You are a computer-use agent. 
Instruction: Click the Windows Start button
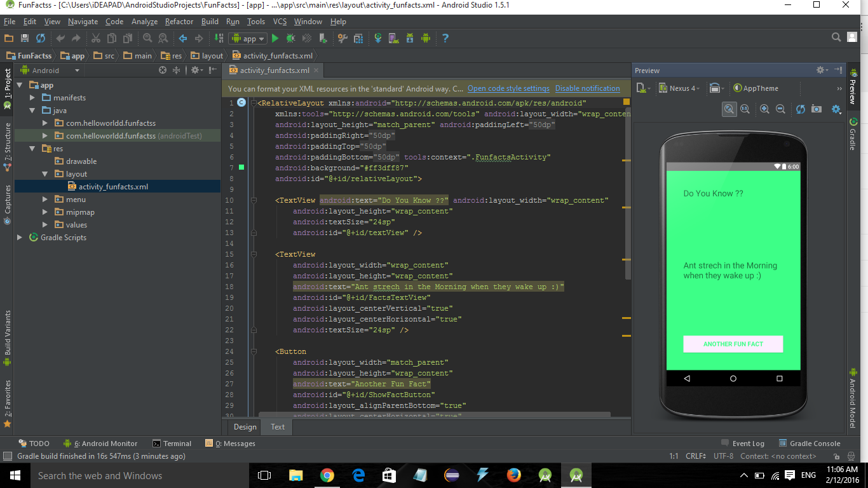pos(15,475)
